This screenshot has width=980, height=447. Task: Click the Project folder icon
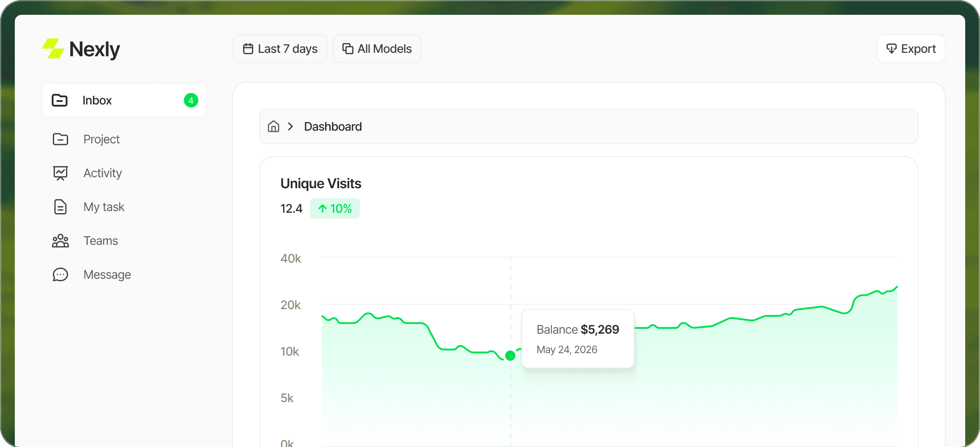click(60, 139)
